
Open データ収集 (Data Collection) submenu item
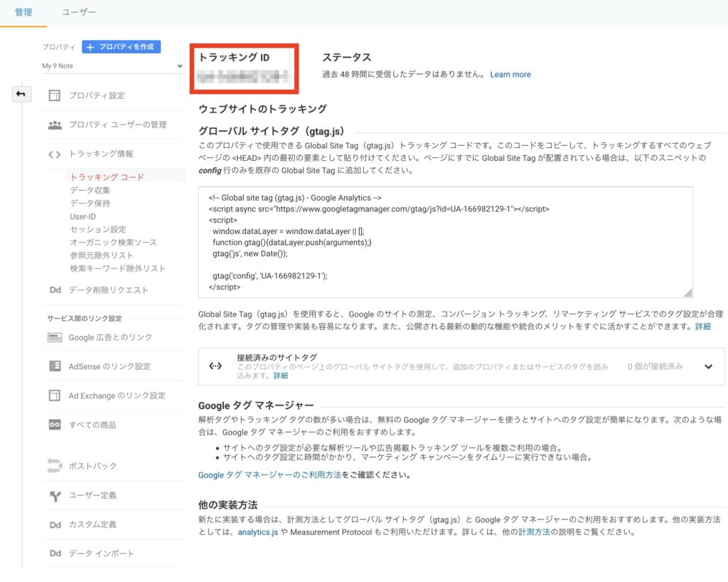[x=90, y=190]
